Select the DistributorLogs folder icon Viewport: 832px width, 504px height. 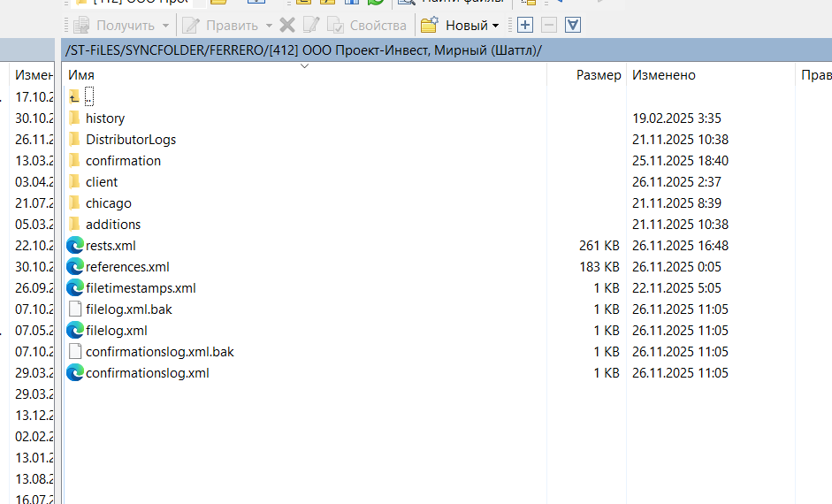pos(74,139)
